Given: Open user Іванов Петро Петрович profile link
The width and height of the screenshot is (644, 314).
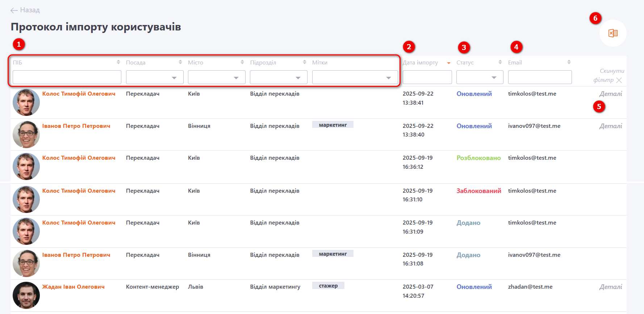Looking at the screenshot, I should coord(76,126).
